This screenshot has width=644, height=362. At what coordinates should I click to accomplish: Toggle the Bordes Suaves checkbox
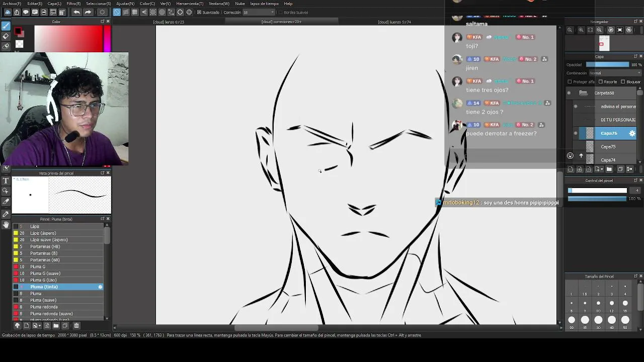pyautogui.click(x=280, y=12)
